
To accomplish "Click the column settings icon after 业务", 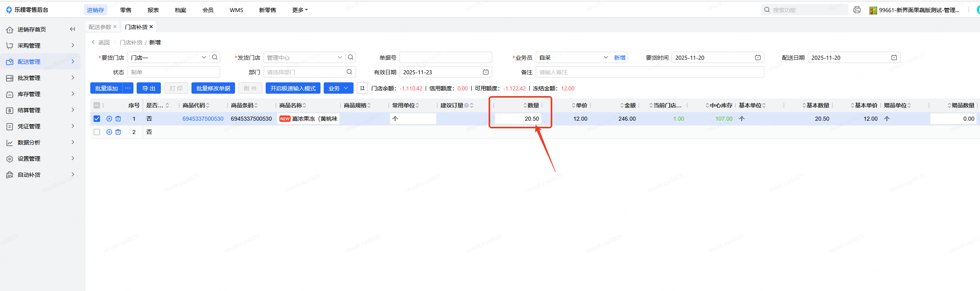I will click(x=362, y=88).
